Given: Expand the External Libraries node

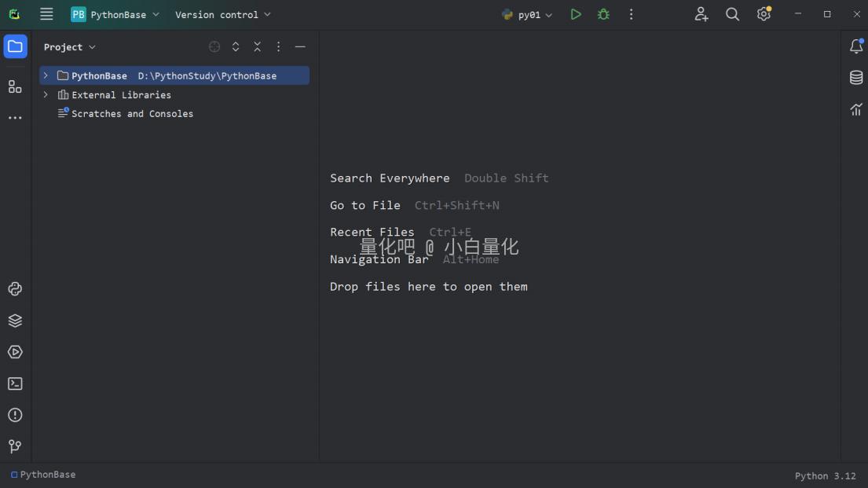Looking at the screenshot, I should [x=46, y=95].
